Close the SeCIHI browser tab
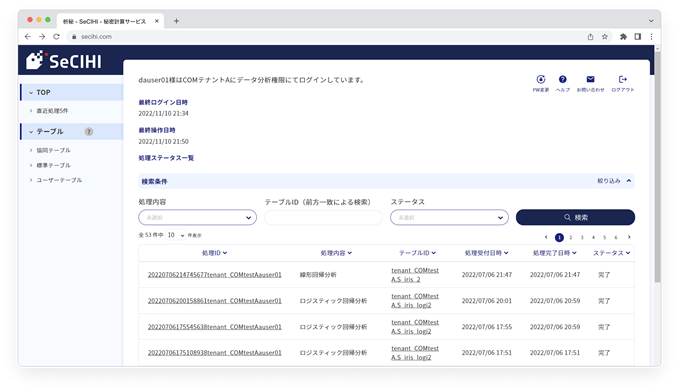The height and width of the screenshot is (390, 678). coord(157,21)
